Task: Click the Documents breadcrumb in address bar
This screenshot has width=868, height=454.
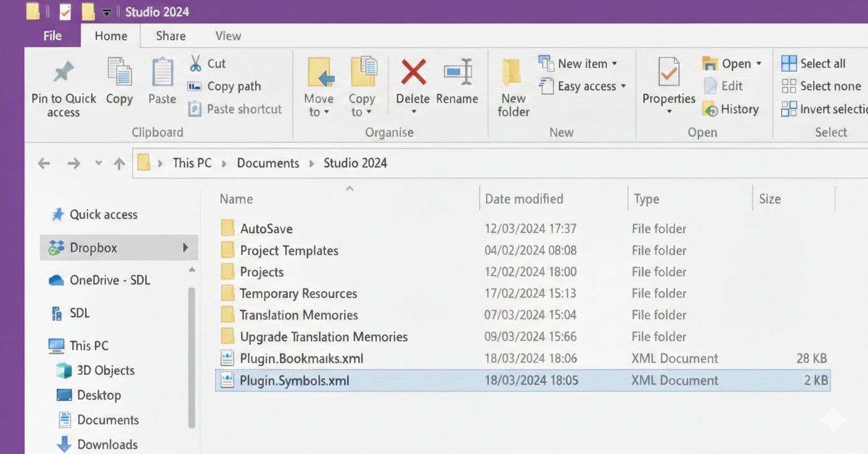Action: [268, 163]
